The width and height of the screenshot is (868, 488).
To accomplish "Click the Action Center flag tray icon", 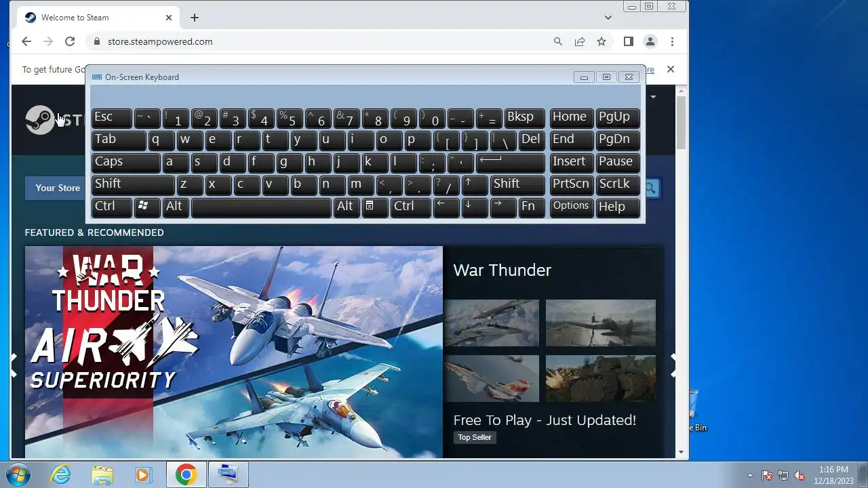I will (x=768, y=476).
